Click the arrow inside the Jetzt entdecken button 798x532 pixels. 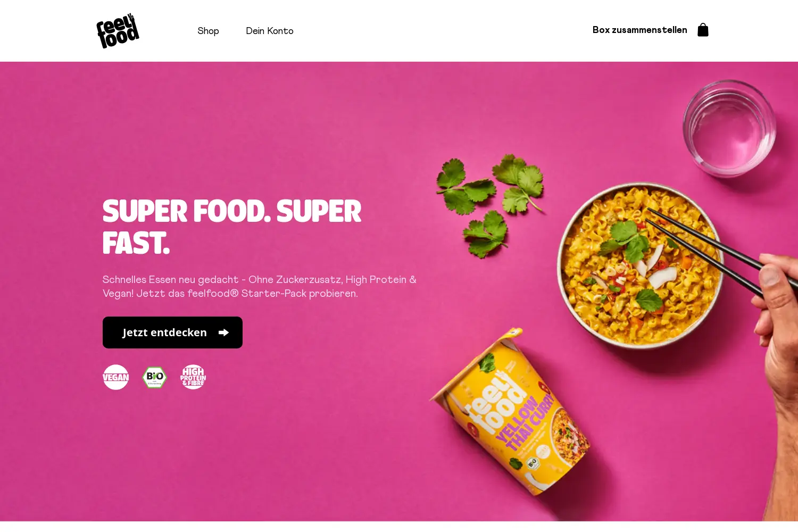coord(224,332)
